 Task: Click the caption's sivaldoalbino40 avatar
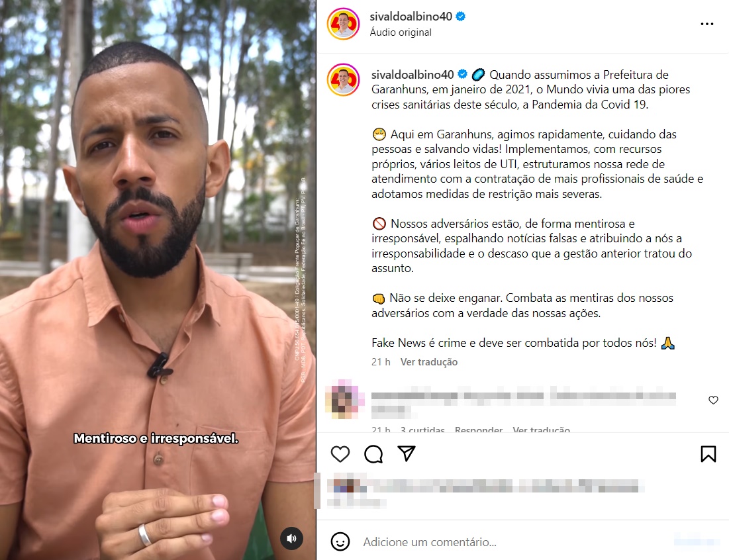pos(343,80)
